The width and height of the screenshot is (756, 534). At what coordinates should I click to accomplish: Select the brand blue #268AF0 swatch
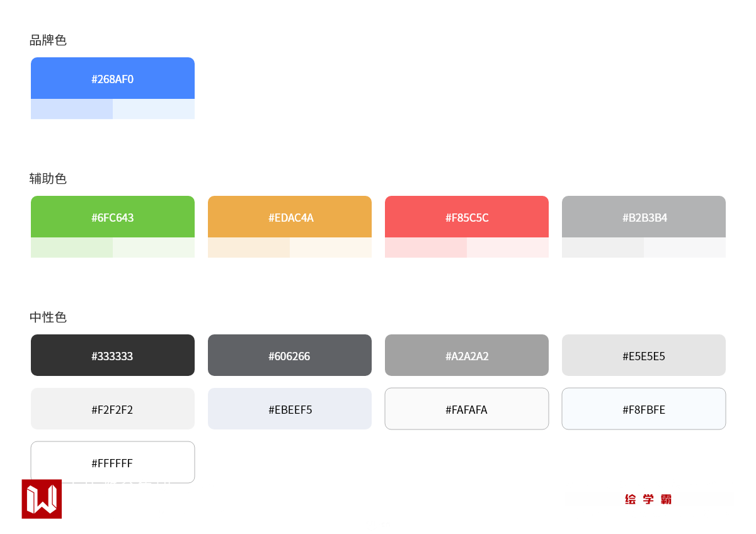click(x=113, y=79)
